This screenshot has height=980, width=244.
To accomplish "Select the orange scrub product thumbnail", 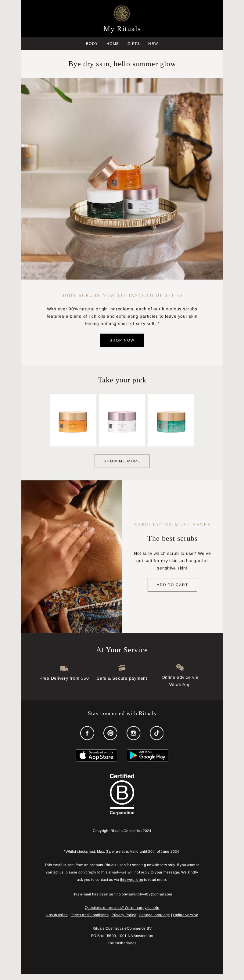I will (x=73, y=420).
